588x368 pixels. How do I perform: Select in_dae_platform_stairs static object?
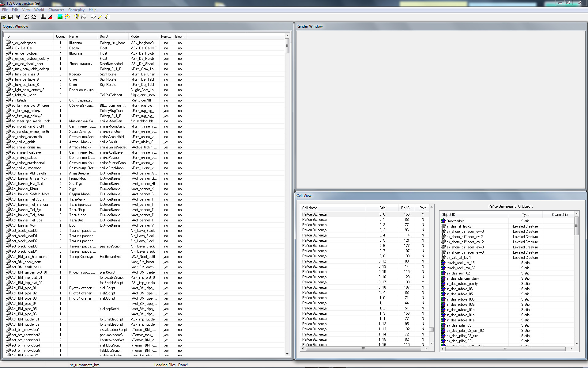point(507,278)
